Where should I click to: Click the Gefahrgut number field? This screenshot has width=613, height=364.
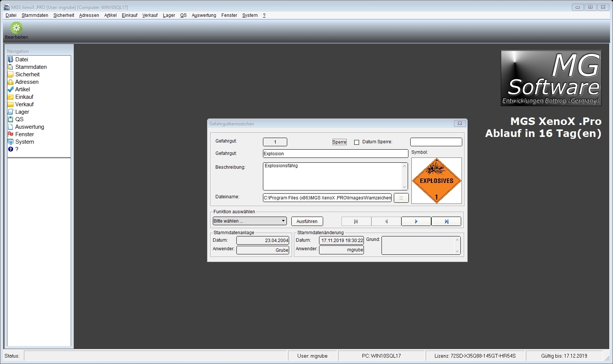coord(275,142)
